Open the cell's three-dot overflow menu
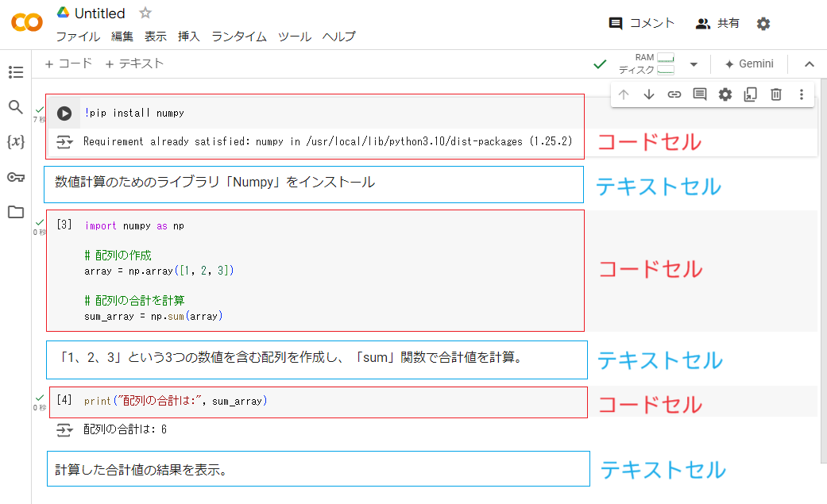 click(x=802, y=94)
